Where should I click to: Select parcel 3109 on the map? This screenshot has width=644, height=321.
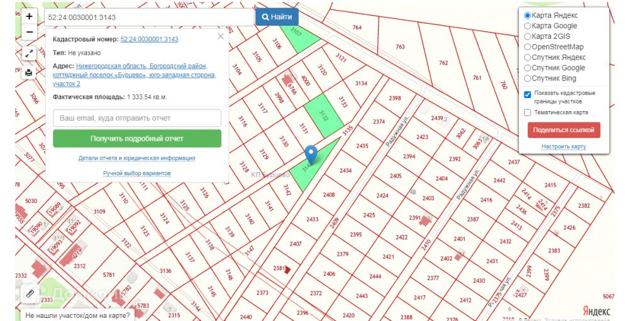[x=99, y=212]
